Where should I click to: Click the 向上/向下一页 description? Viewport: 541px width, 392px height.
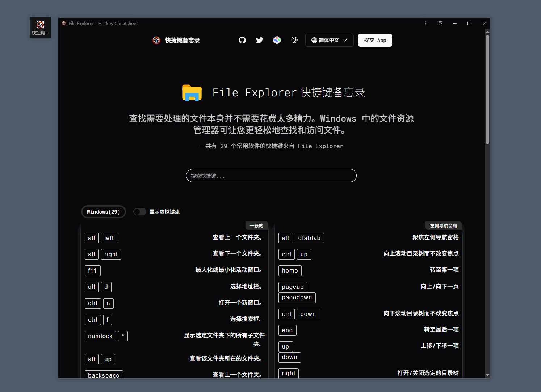click(440, 286)
